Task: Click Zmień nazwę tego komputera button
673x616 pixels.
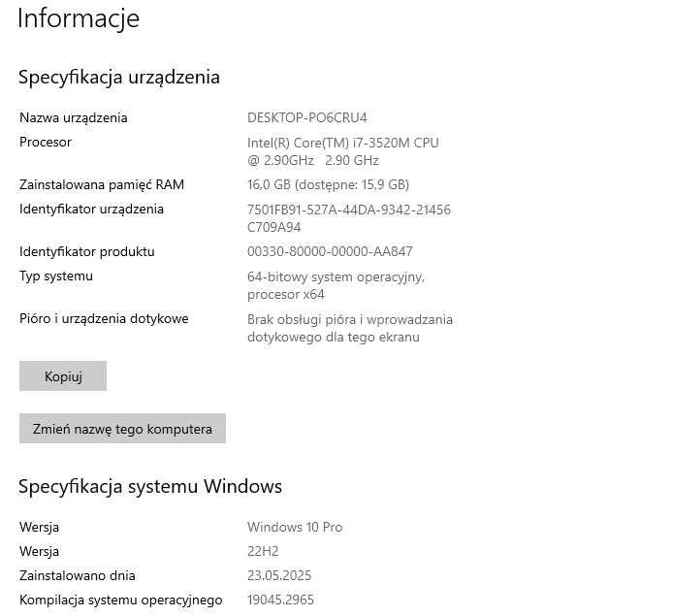Action: (122, 429)
